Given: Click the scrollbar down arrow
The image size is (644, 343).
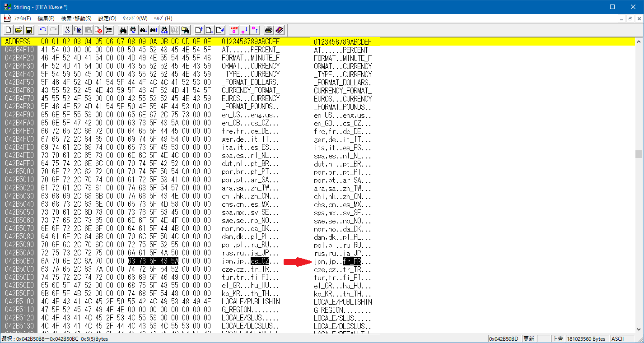Looking at the screenshot, I should [639, 330].
